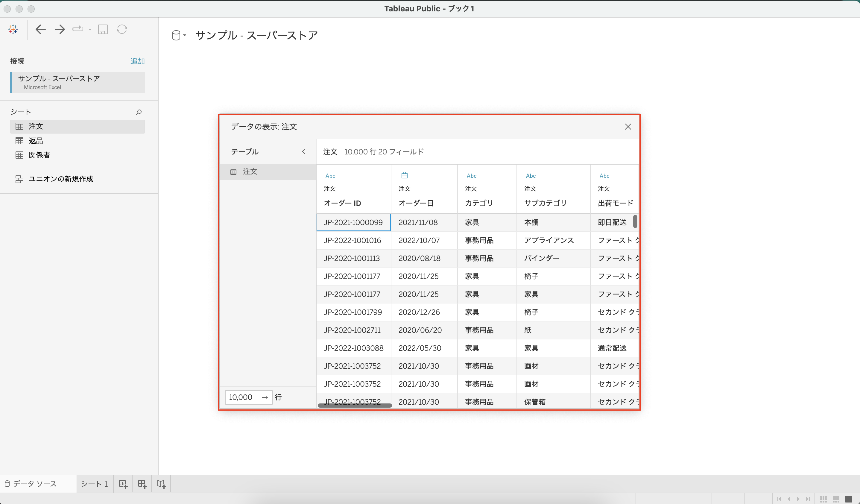
Task: Select the シート 1 tab
Action: coord(95,484)
